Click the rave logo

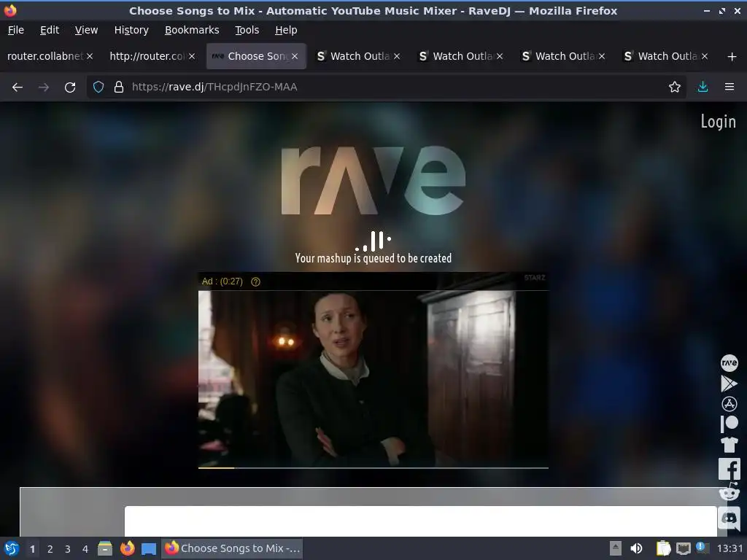click(x=373, y=180)
